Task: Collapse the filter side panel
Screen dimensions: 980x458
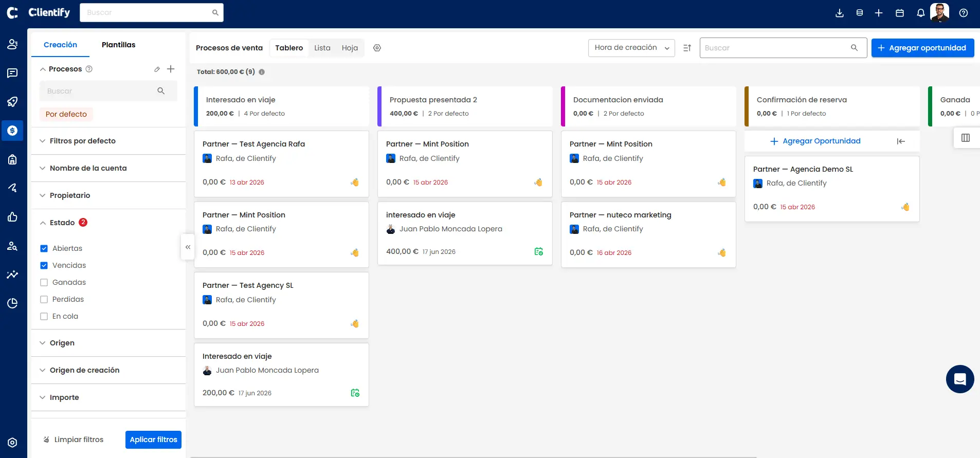Action: (x=188, y=247)
